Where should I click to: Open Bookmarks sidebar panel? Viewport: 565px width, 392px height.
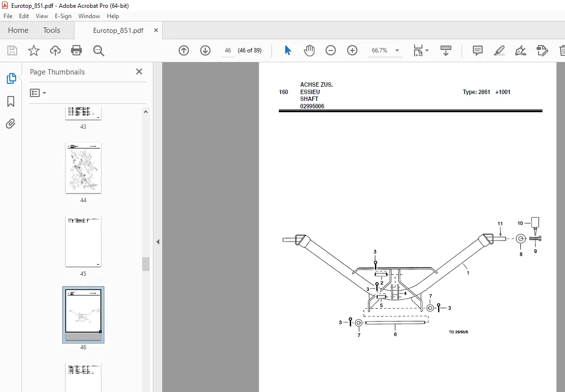click(x=11, y=101)
